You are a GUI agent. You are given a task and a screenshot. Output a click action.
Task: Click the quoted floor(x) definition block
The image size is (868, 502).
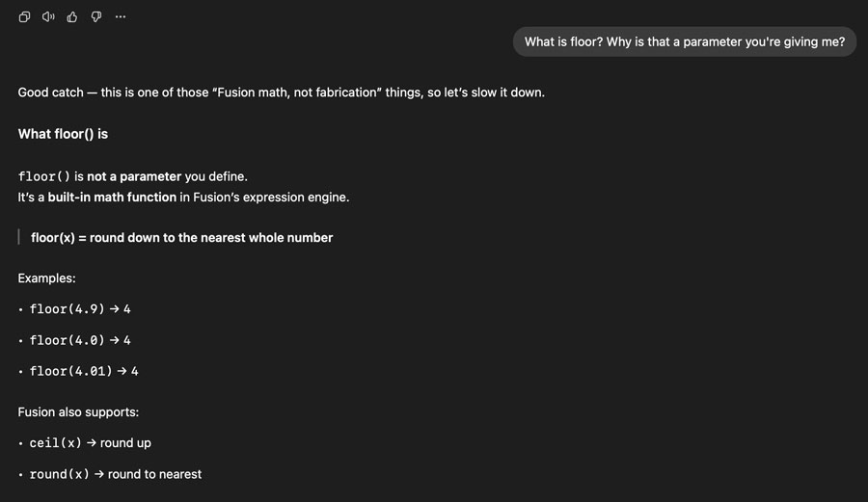(x=181, y=238)
